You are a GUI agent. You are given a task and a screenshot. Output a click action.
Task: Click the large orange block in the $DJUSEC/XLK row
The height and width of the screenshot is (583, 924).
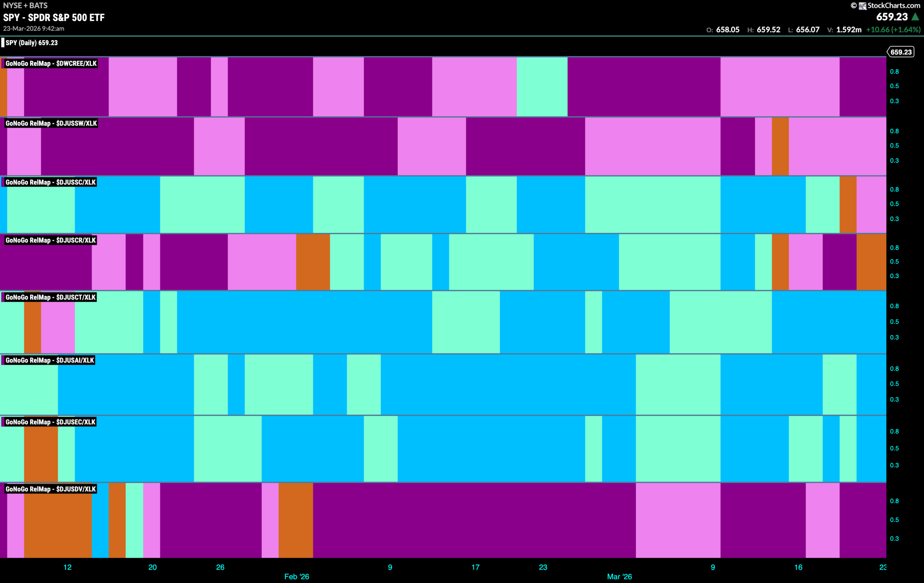coord(41,449)
